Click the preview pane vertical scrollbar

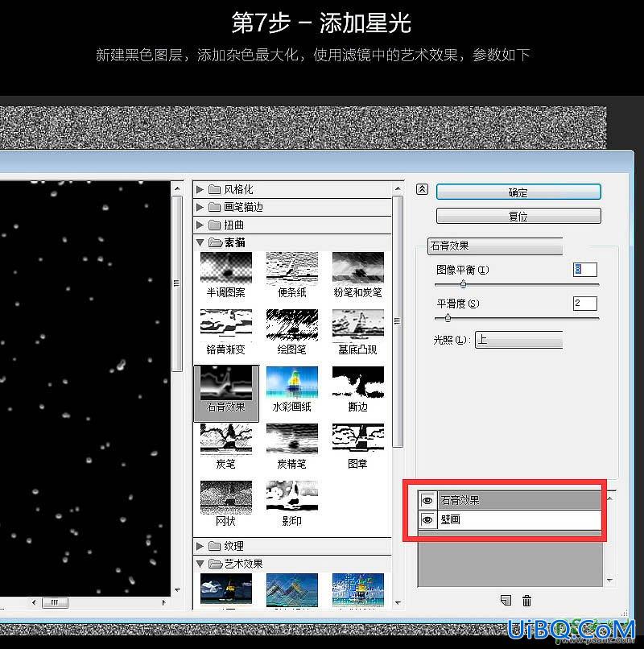coord(177,284)
